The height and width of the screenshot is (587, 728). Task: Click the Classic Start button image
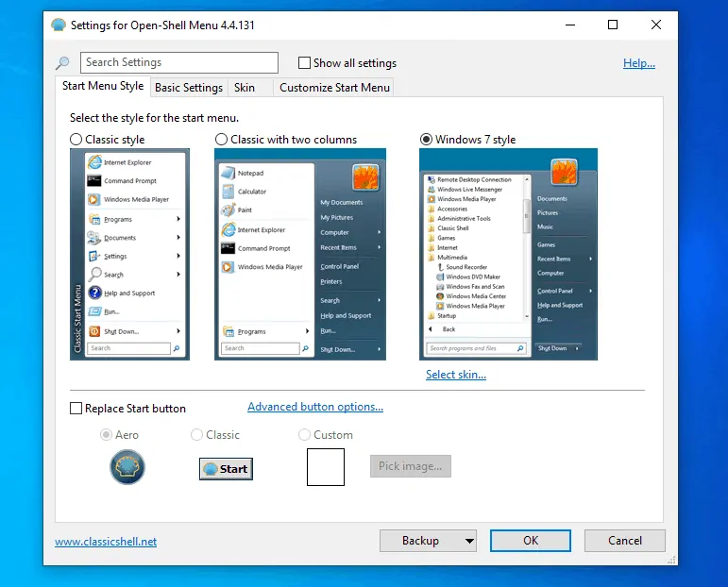(226, 468)
